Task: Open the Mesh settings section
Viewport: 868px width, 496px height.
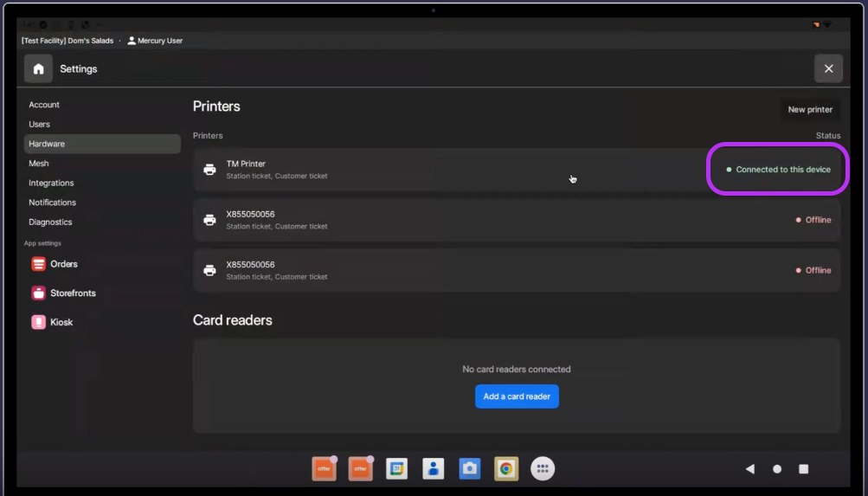Action: 39,164
